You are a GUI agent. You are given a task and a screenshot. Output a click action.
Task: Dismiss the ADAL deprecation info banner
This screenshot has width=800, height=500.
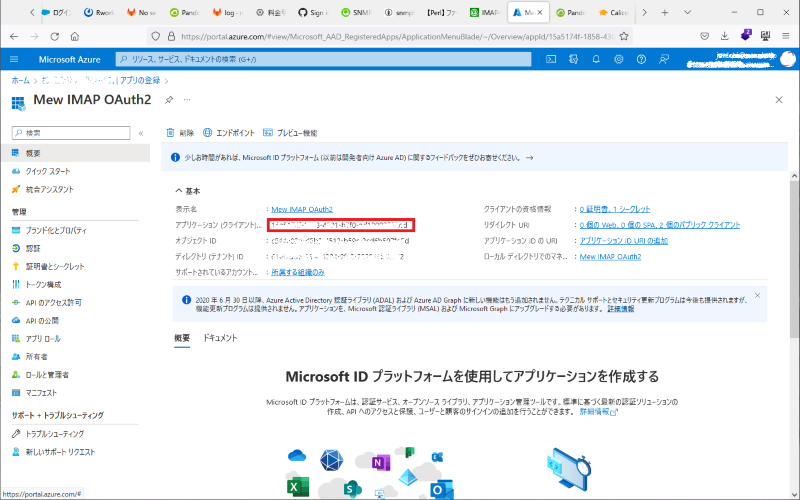[x=757, y=296]
